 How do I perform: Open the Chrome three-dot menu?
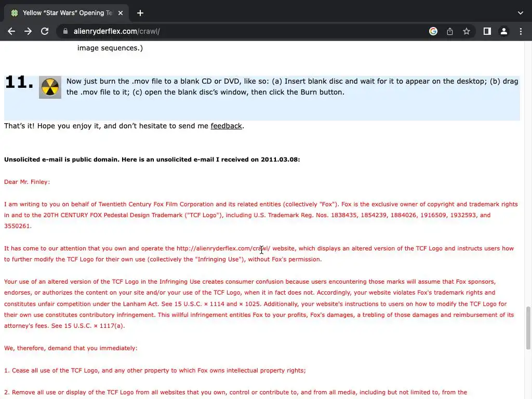tap(521, 31)
